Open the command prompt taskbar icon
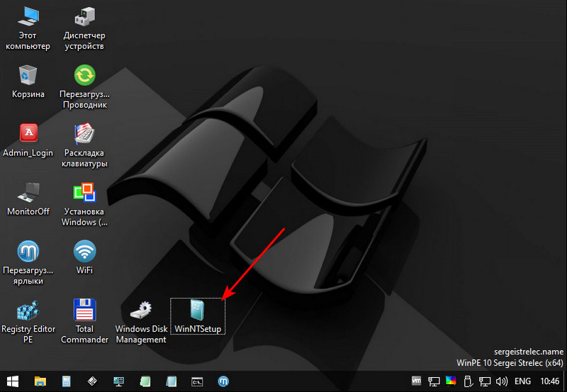The width and height of the screenshot is (567, 392). click(x=197, y=381)
